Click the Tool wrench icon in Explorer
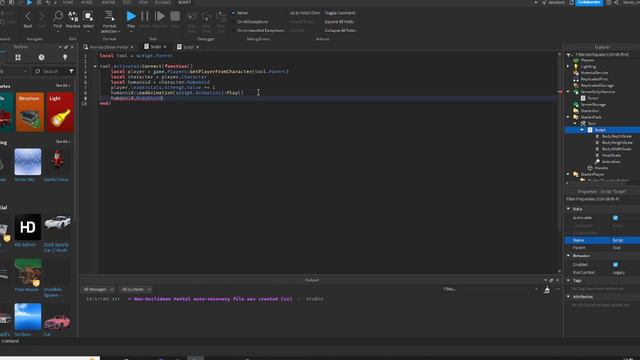The image size is (640, 360). 583,123
